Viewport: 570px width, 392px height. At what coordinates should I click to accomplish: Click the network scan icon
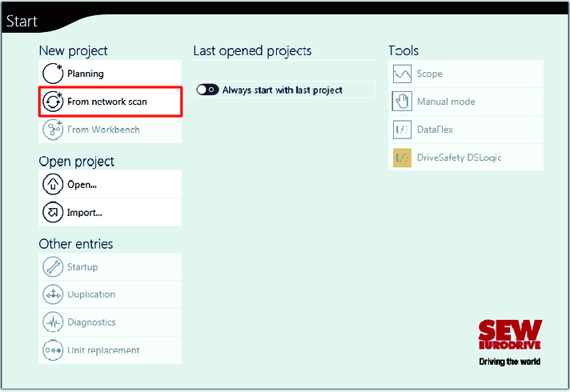tap(53, 102)
